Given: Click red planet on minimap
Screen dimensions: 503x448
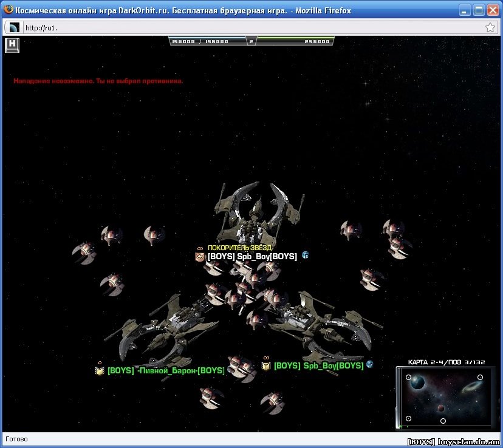Looking at the screenshot, I should (441, 409).
